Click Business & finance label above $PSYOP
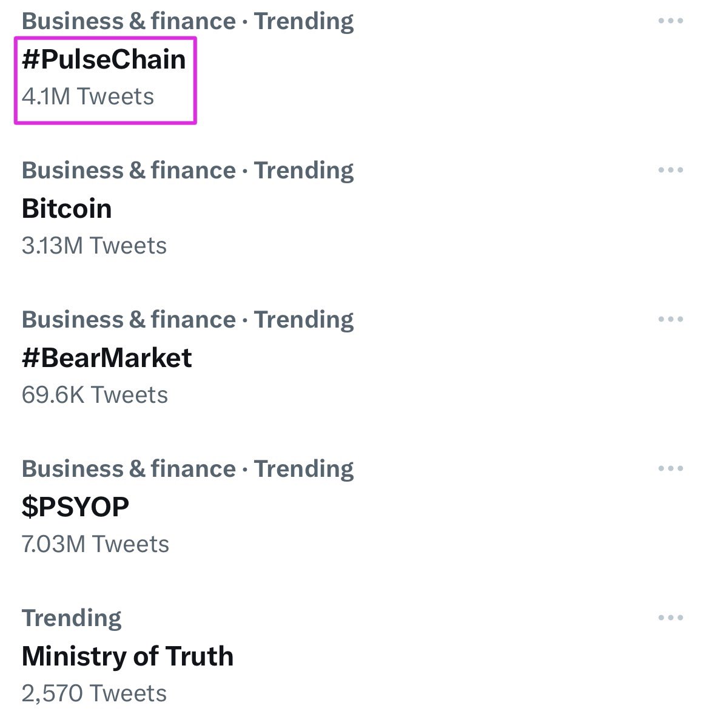709x728 pixels. (x=129, y=469)
